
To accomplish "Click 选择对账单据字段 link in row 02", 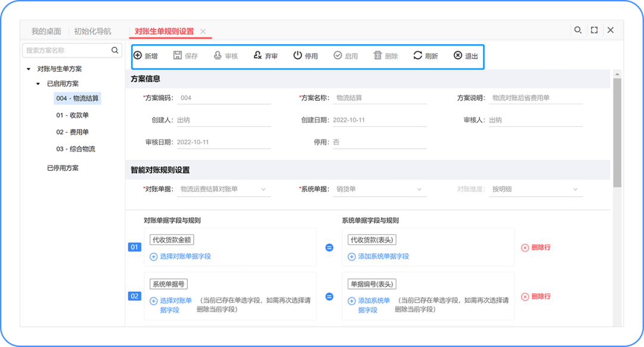I will (176, 305).
